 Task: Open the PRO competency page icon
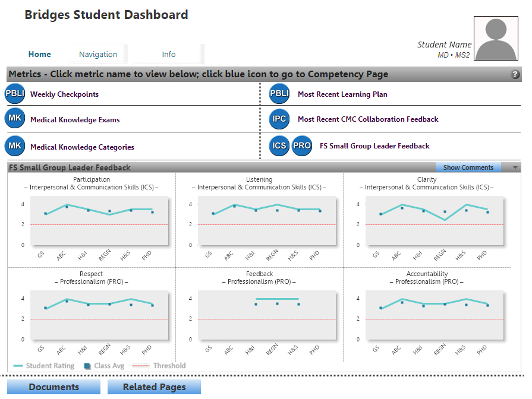302,146
